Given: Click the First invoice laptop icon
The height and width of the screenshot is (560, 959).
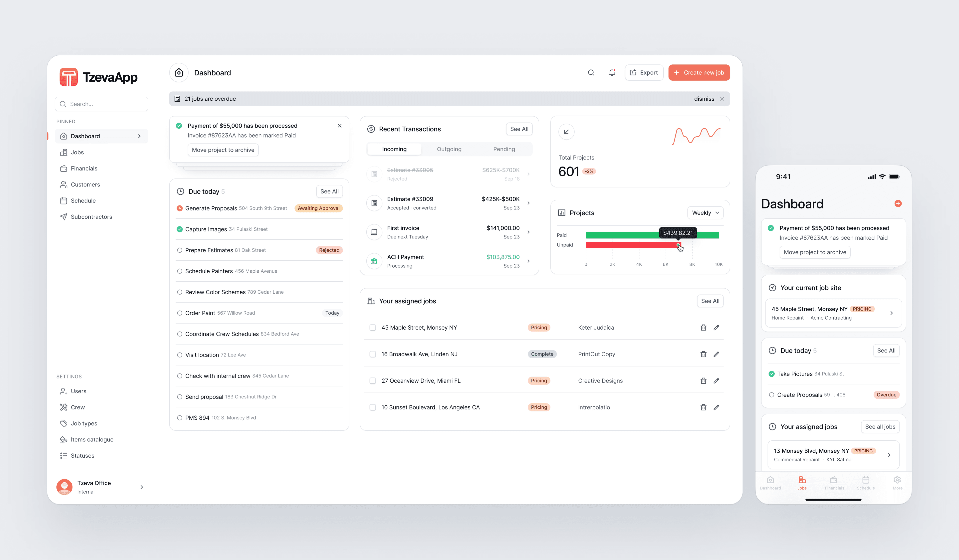Looking at the screenshot, I should pos(374,232).
